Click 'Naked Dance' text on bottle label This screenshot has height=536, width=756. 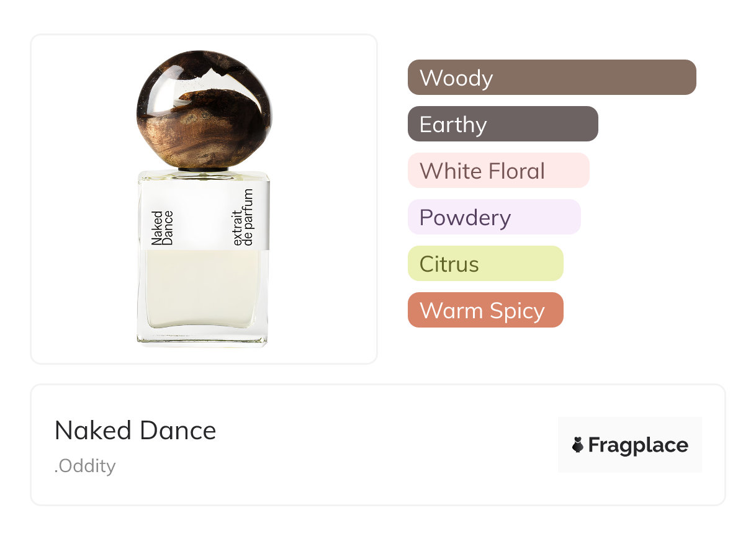(x=162, y=228)
